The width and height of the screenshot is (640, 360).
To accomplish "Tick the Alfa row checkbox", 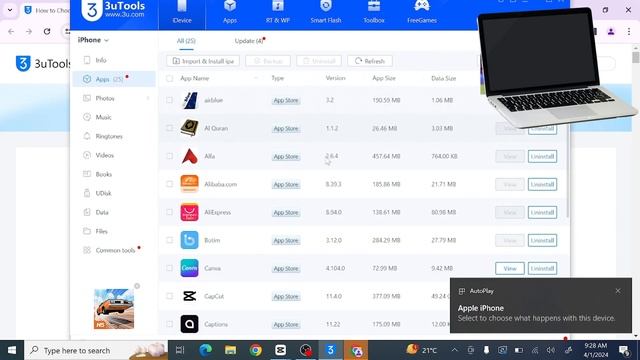I will pyautogui.click(x=169, y=156).
